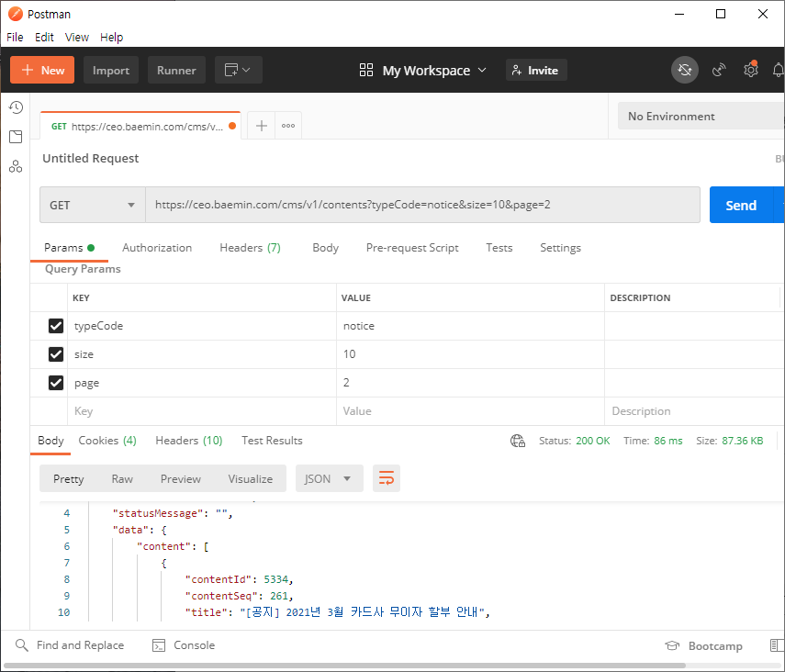Click the workspace grid icon
The width and height of the screenshot is (785, 672).
click(366, 70)
